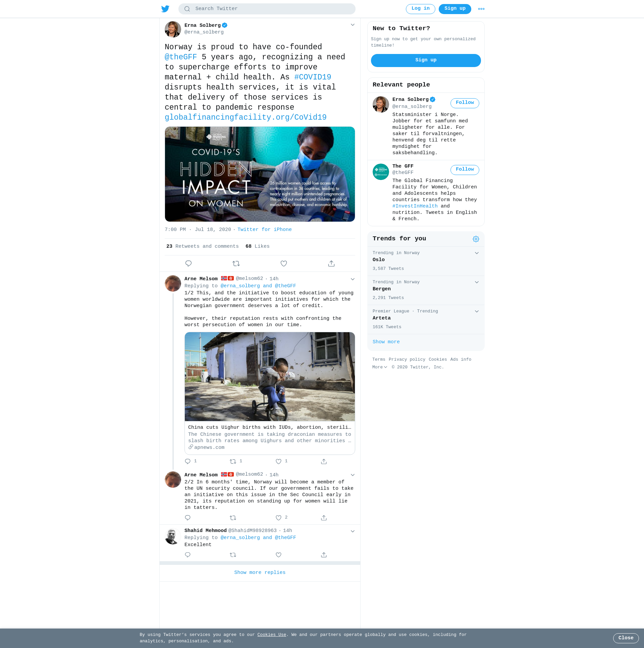Expand options chevron on Erna Solberg's tweet

tap(353, 25)
